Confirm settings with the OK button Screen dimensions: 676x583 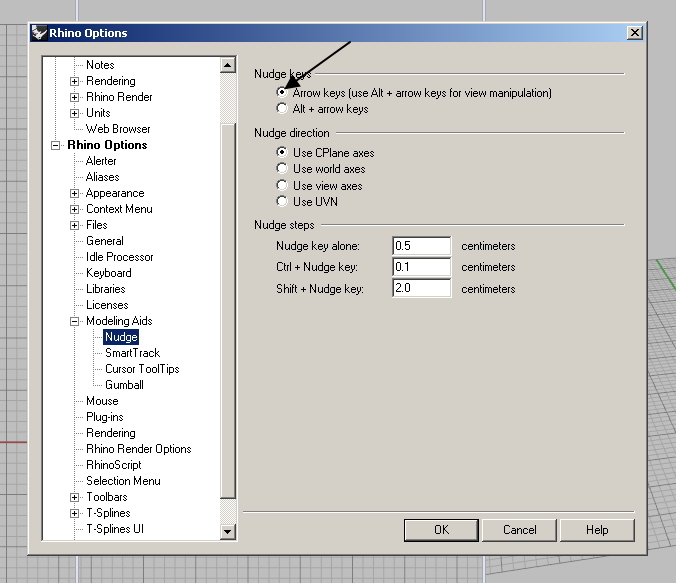point(441,530)
